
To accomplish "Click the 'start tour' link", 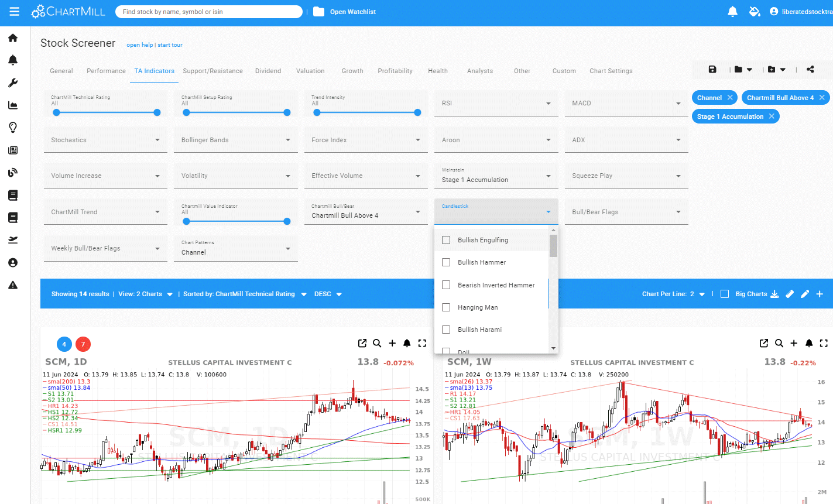I will click(170, 45).
